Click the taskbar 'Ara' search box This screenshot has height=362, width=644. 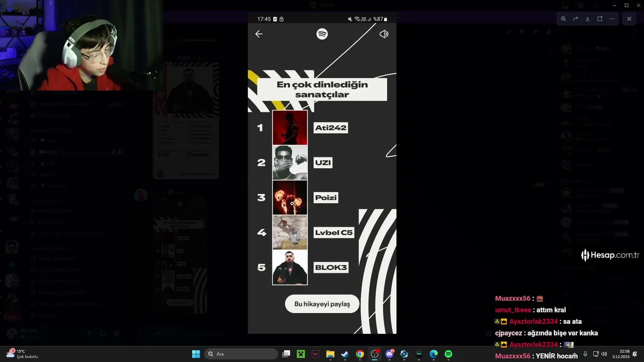click(242, 354)
